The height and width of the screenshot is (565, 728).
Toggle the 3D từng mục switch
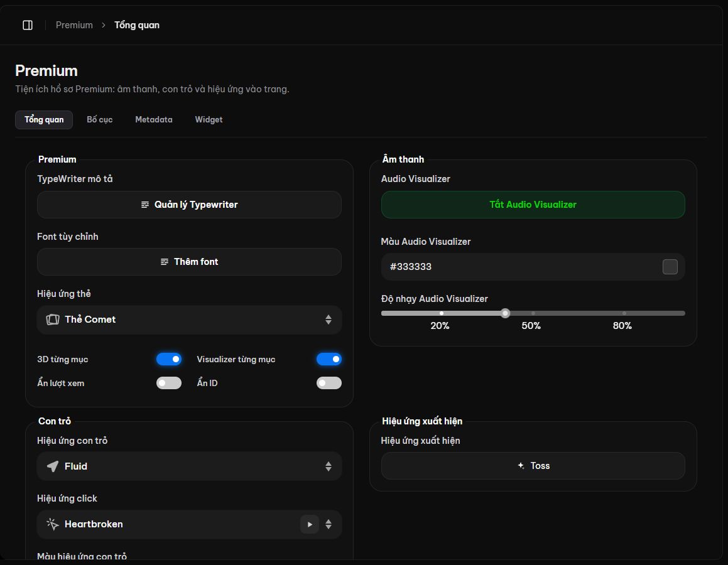click(x=169, y=359)
